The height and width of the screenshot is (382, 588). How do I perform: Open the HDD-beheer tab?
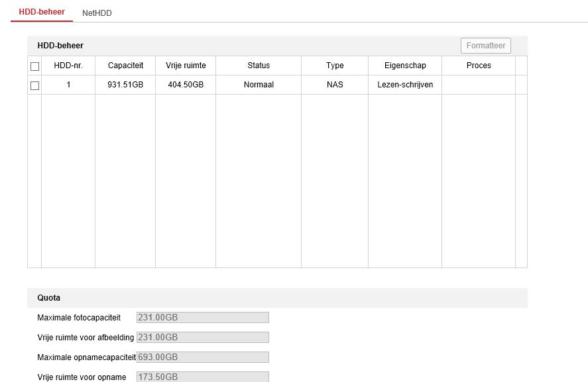point(42,12)
